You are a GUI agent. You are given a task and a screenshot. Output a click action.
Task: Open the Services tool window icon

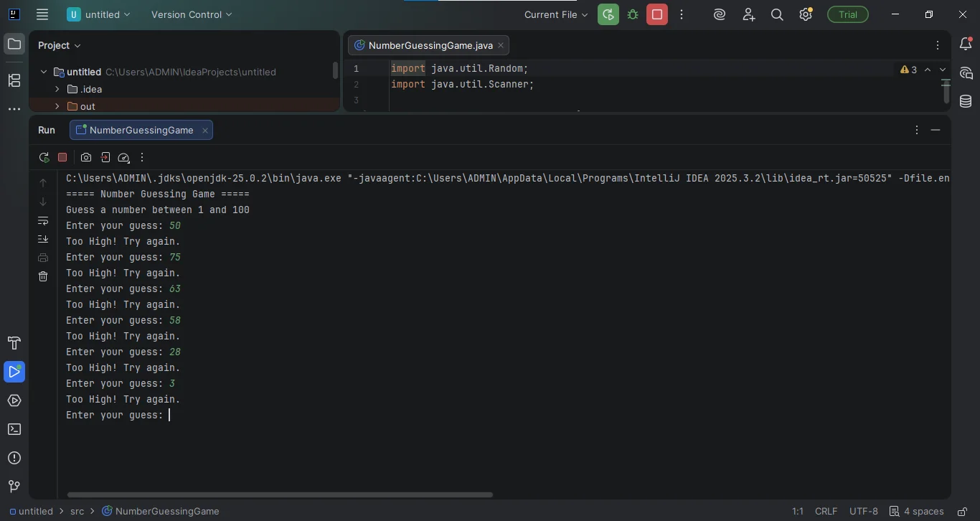pos(14,400)
